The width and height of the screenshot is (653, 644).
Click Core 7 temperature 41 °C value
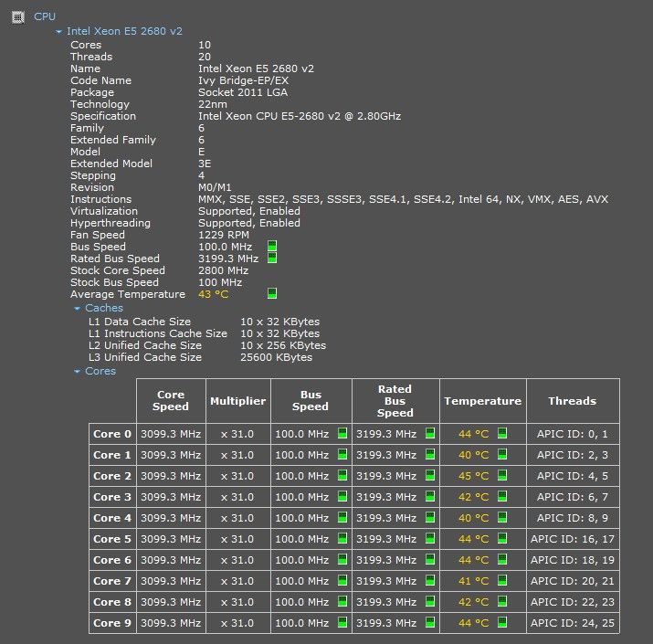click(473, 581)
